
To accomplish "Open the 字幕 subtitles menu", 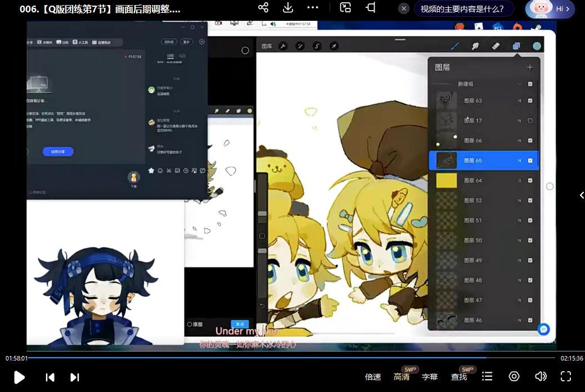I will pos(430,377).
